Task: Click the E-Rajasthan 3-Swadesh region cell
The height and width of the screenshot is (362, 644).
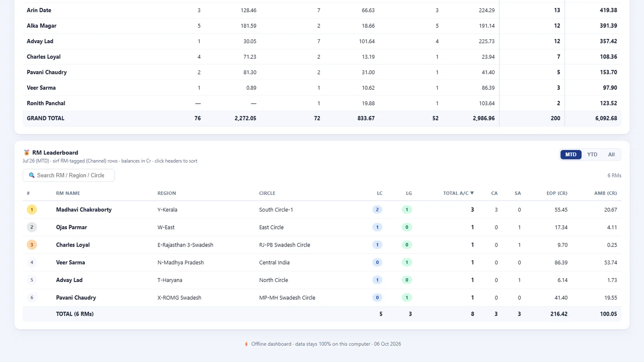Action: [186, 245]
